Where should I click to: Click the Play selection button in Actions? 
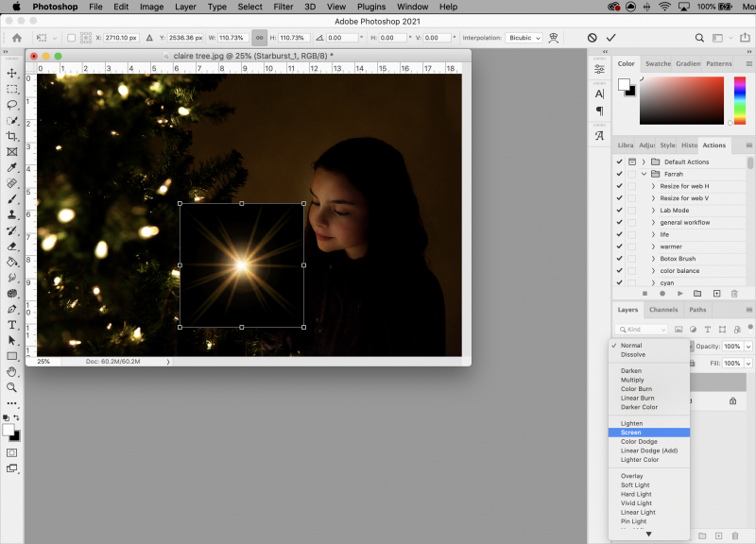[x=679, y=294]
